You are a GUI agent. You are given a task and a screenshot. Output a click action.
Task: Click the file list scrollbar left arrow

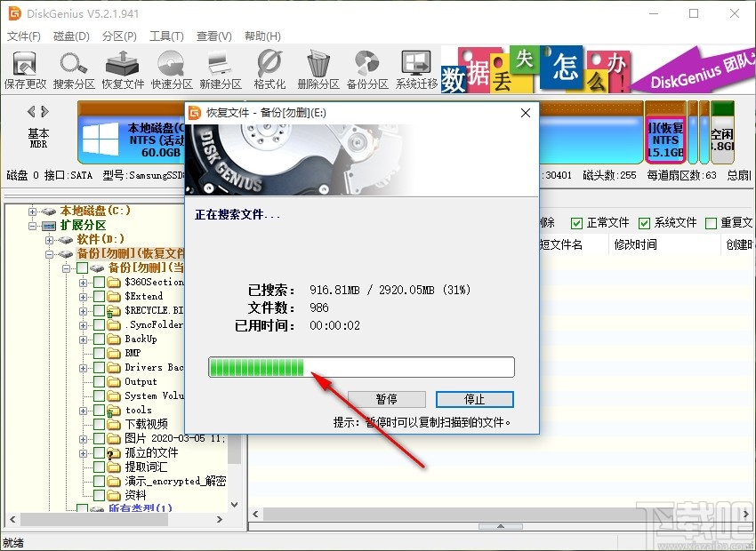tap(255, 514)
